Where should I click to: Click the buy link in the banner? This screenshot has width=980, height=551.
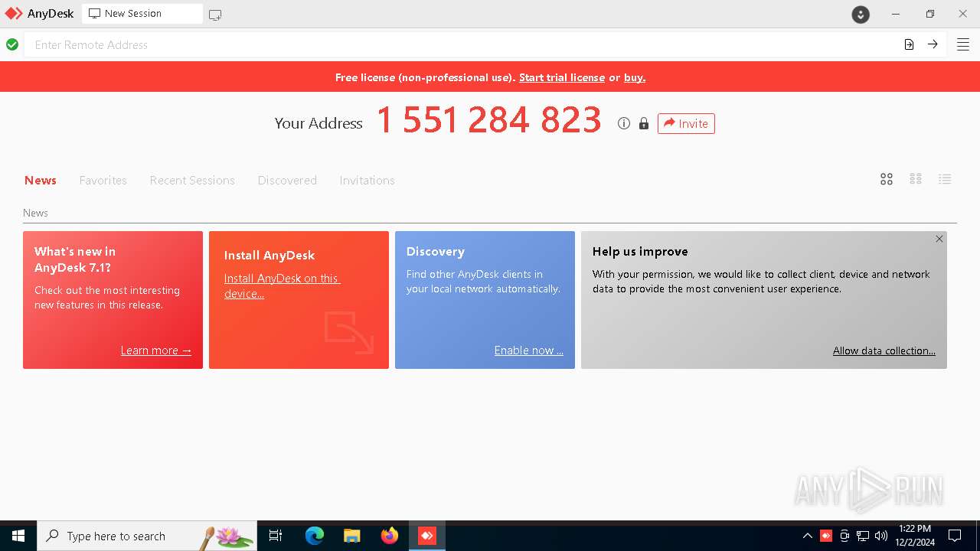click(635, 77)
